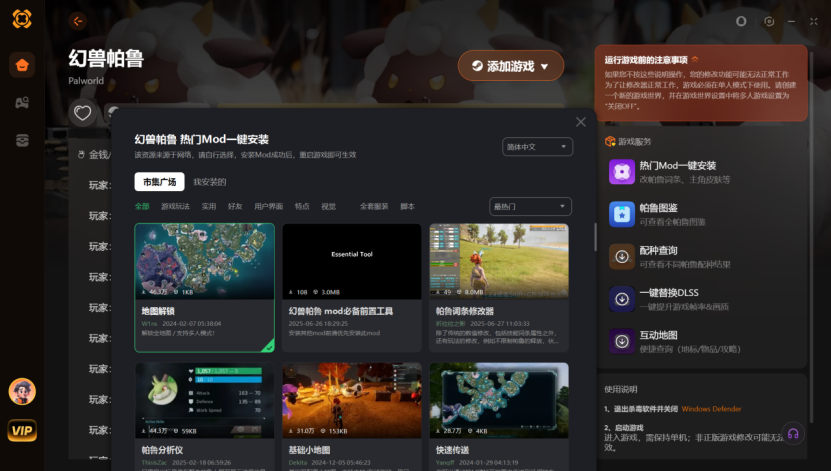Click the 金钱 cheat row
831x471 pixels.
tap(94, 155)
